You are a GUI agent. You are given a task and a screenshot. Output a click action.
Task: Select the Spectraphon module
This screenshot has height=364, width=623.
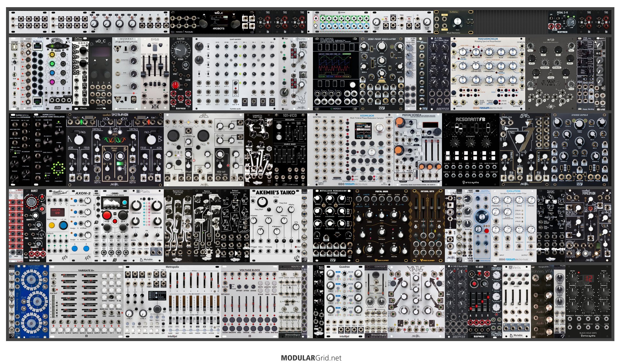click(x=115, y=149)
